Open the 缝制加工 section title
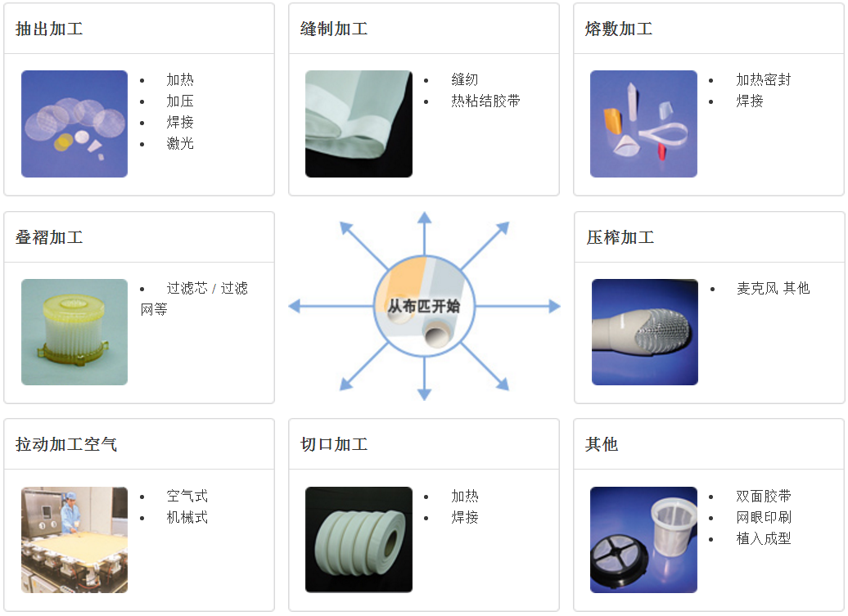Viewport: 848px width, 616px height. click(334, 29)
